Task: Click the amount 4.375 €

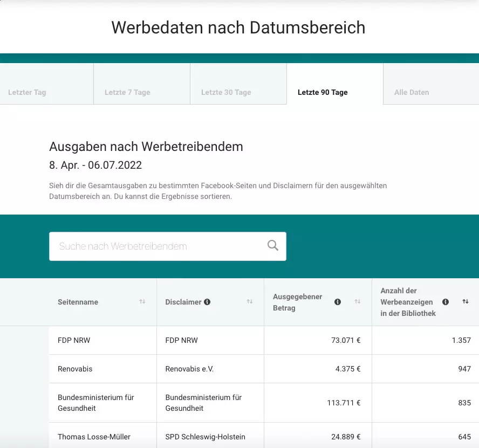Action: [x=348, y=369]
